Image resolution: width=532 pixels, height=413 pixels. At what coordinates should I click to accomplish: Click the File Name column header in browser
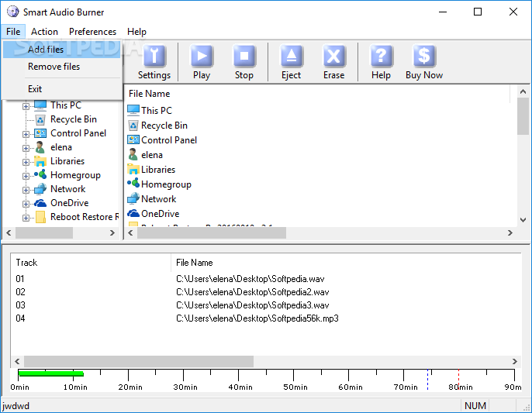click(318, 94)
